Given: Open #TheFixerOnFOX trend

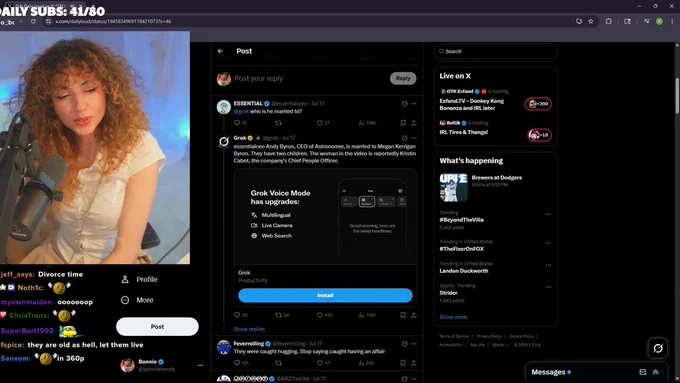Looking at the screenshot, I should 461,249.
